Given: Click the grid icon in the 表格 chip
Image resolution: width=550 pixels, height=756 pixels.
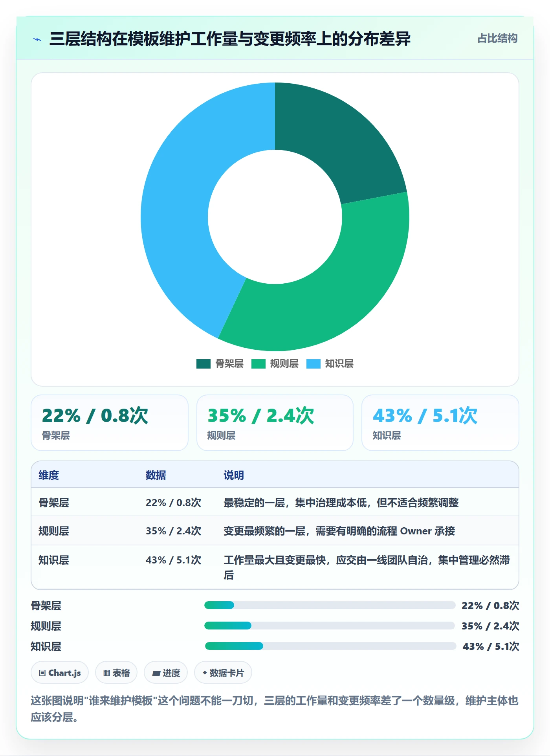Looking at the screenshot, I should point(106,673).
